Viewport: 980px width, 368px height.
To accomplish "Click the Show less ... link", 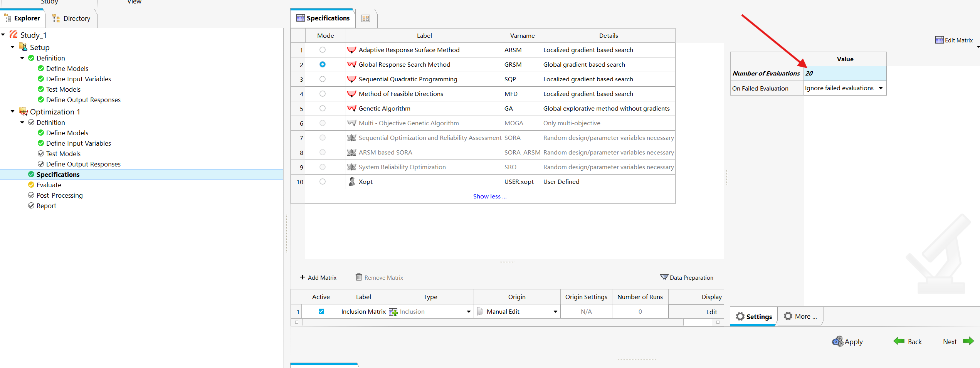I will coord(490,196).
